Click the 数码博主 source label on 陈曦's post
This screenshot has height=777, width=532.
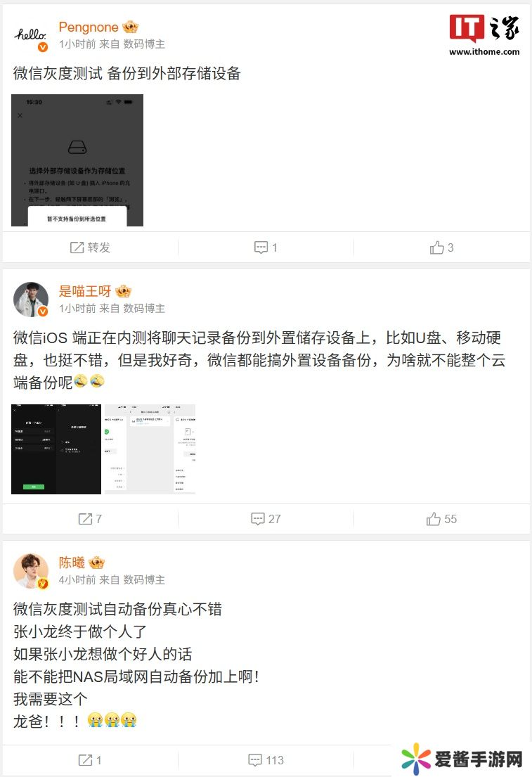[x=144, y=580]
